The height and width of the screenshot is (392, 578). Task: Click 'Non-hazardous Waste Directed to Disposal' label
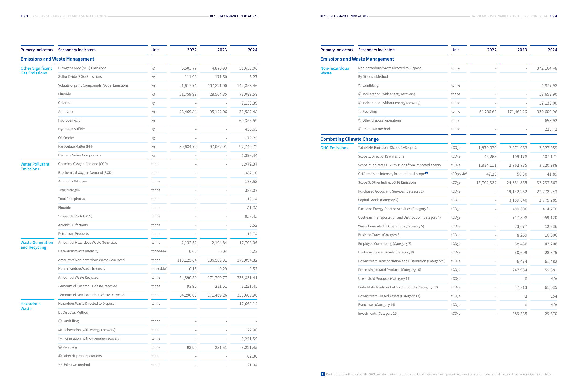point(390,68)
